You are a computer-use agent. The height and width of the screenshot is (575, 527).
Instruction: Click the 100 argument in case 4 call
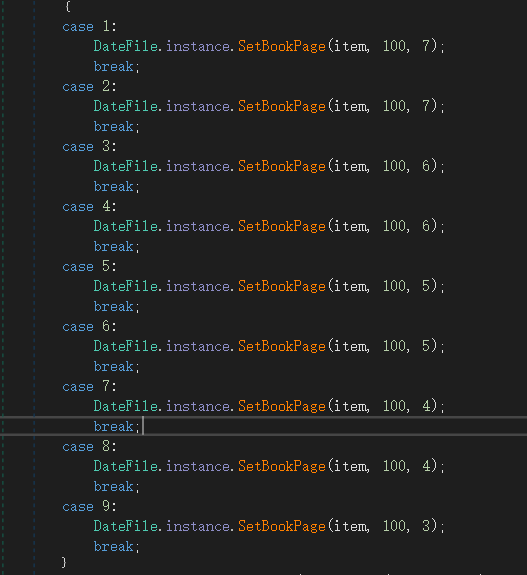coord(394,226)
